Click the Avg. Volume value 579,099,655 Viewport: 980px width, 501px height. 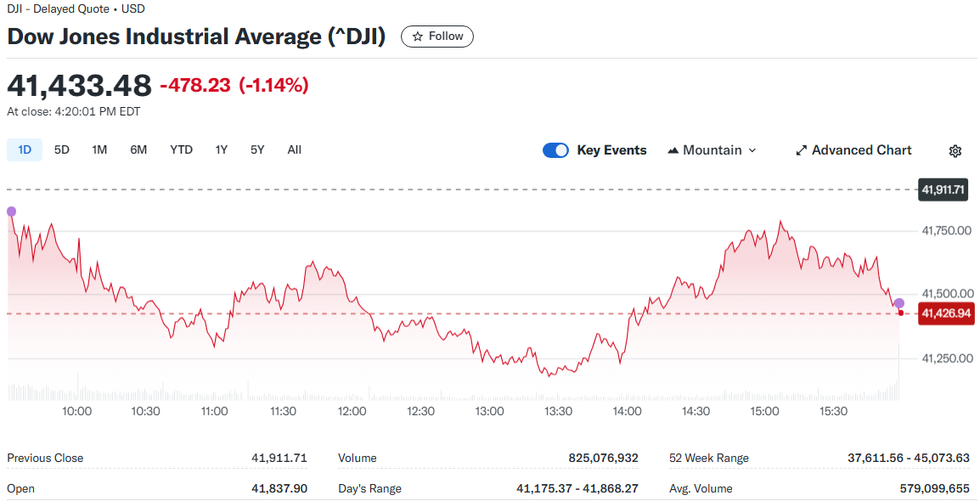(x=935, y=488)
